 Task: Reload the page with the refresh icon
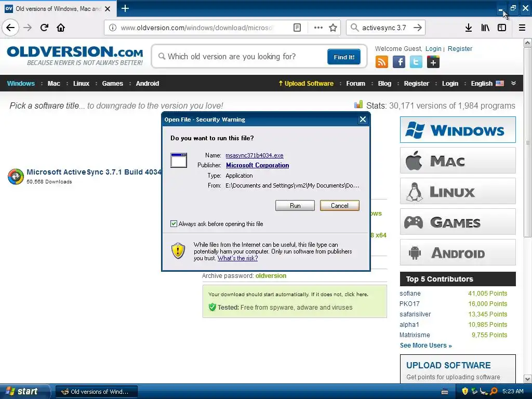click(x=44, y=28)
